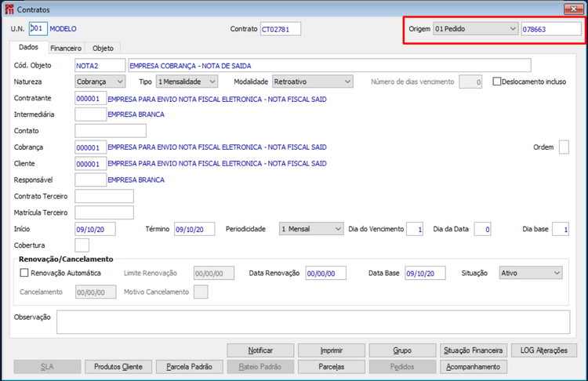588x381 pixels.
Task: Click the Contratante code field
Action: (x=90, y=98)
